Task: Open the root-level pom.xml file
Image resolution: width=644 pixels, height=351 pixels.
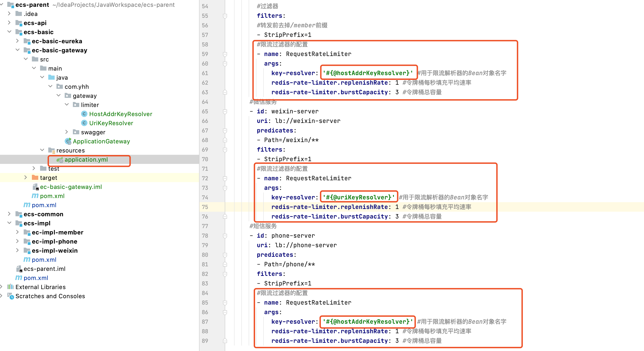Action: (x=36, y=278)
